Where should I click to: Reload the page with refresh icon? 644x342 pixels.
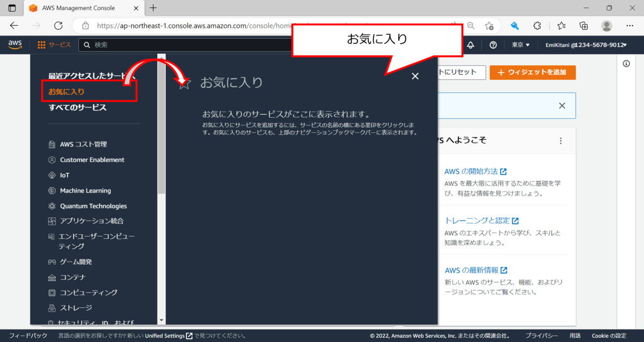pos(58,26)
